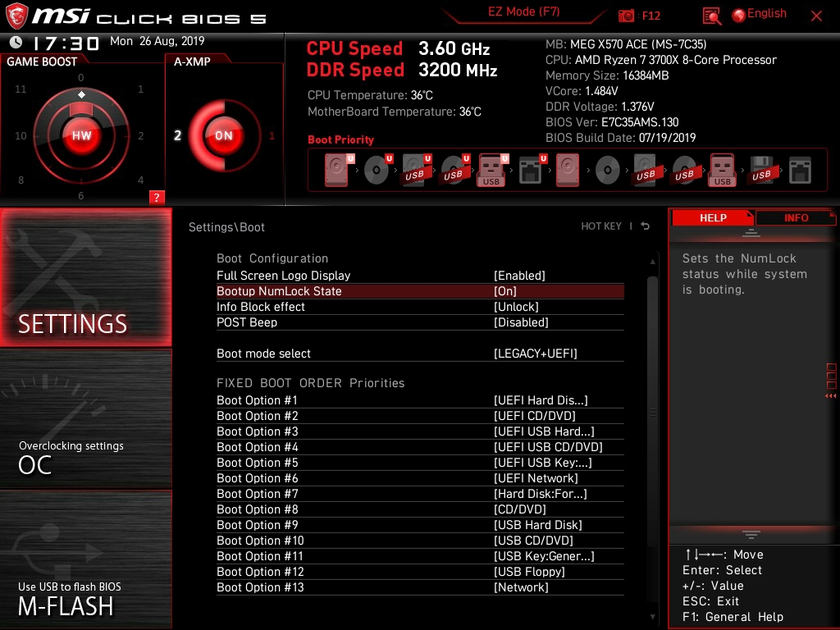Click the Boot Option #10 USB CD/DVD value

[533, 540]
